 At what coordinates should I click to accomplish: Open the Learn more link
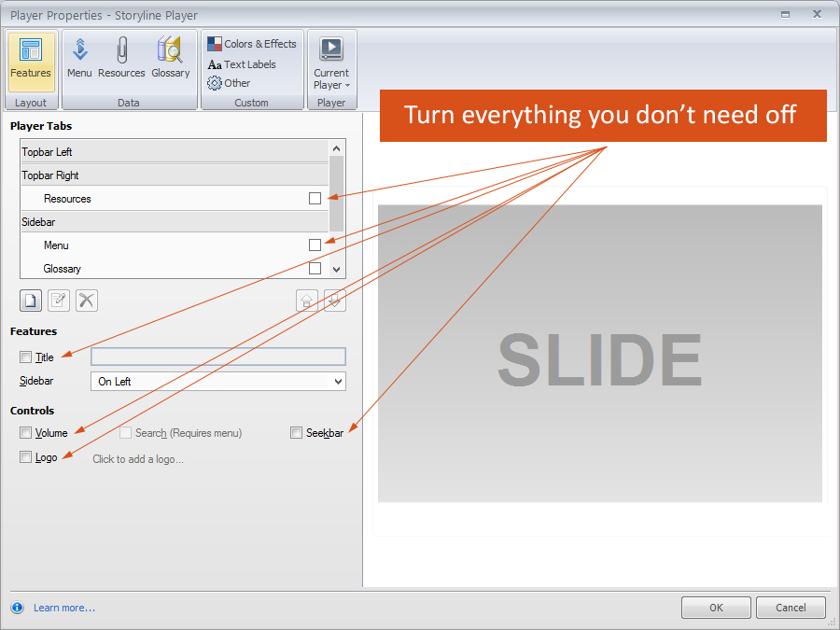pyautogui.click(x=64, y=608)
